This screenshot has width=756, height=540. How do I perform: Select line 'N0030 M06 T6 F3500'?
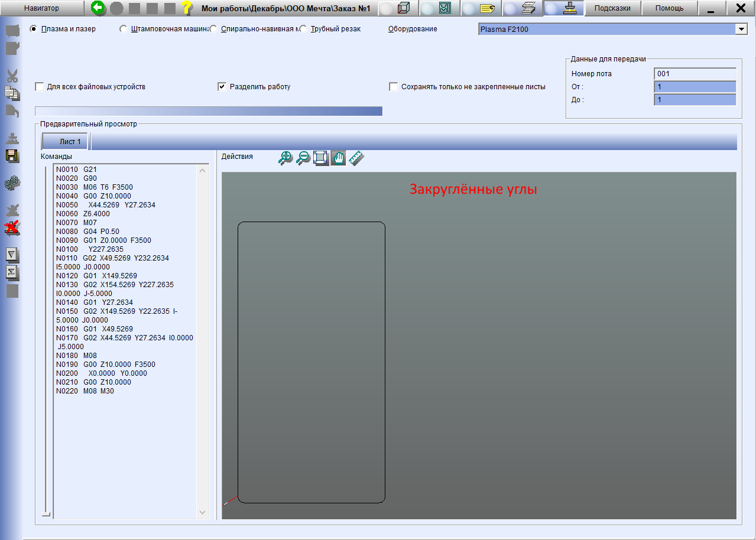tap(95, 187)
